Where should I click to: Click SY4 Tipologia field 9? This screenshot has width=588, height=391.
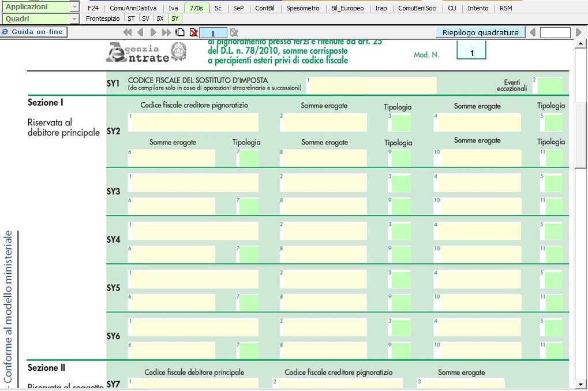tap(401, 255)
